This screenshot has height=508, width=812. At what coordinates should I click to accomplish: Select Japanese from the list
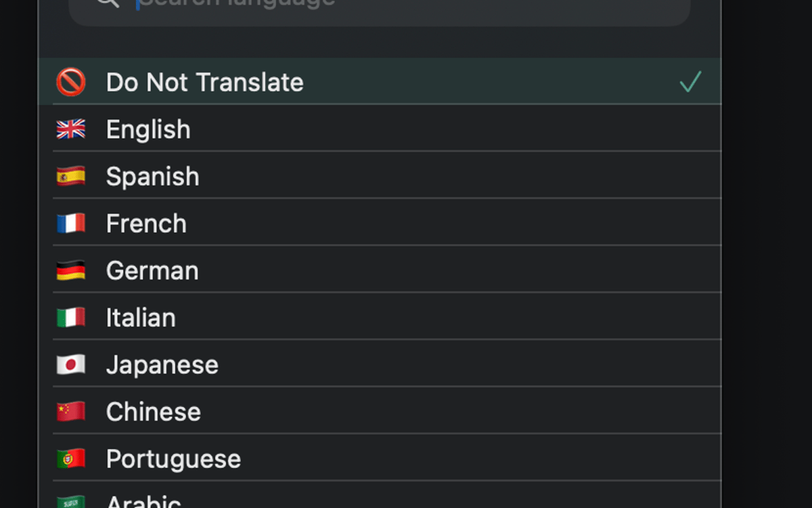pos(162,365)
